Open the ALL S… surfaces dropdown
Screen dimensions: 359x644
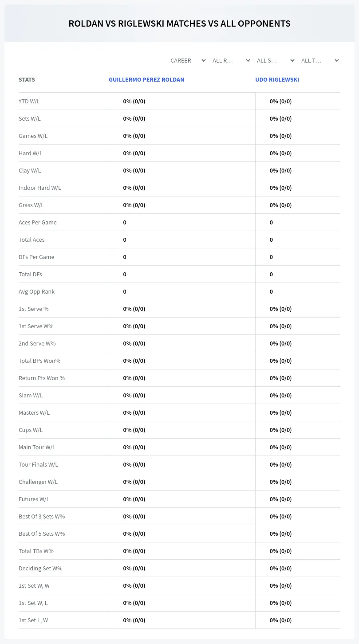pyautogui.click(x=275, y=60)
